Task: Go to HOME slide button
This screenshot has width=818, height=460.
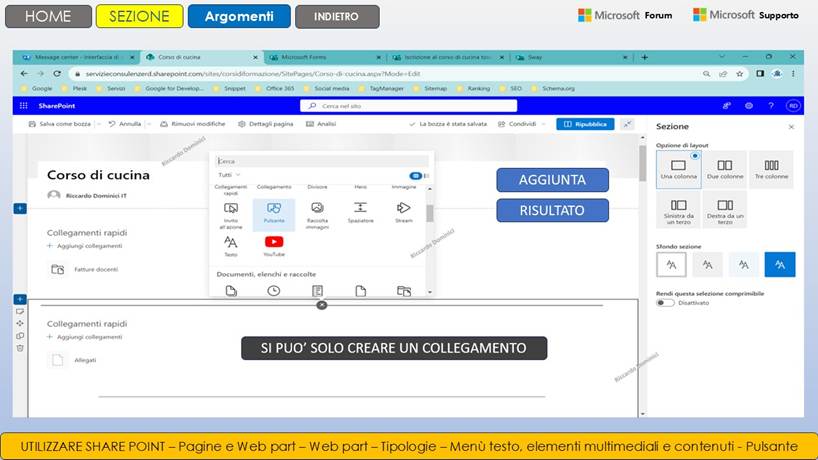Action: [x=48, y=16]
